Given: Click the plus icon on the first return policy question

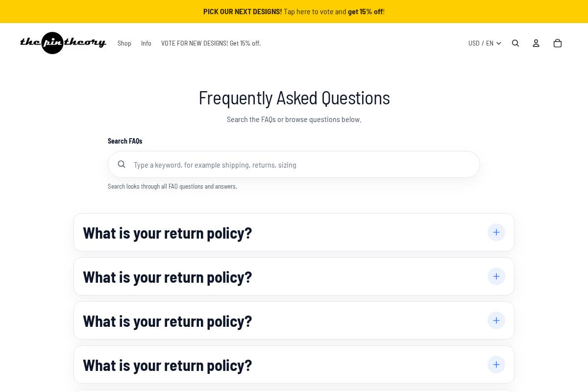Looking at the screenshot, I should pos(496,232).
